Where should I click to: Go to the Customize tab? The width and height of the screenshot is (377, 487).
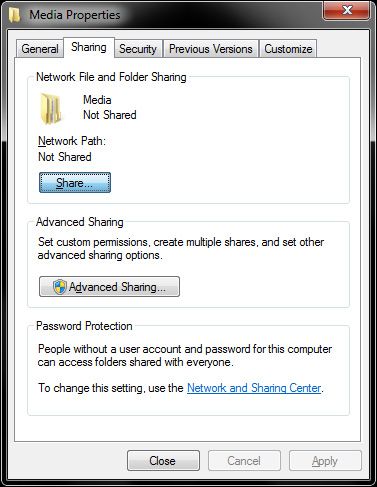point(288,49)
